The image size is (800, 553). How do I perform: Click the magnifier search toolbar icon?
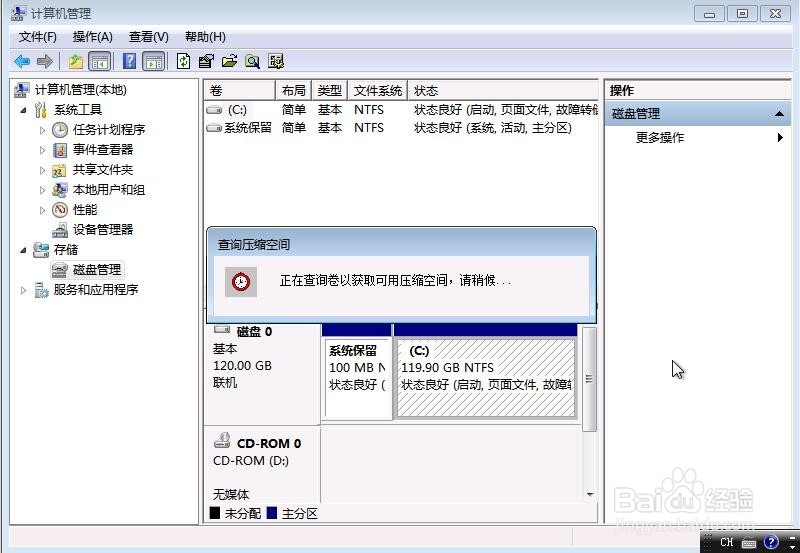[253, 62]
